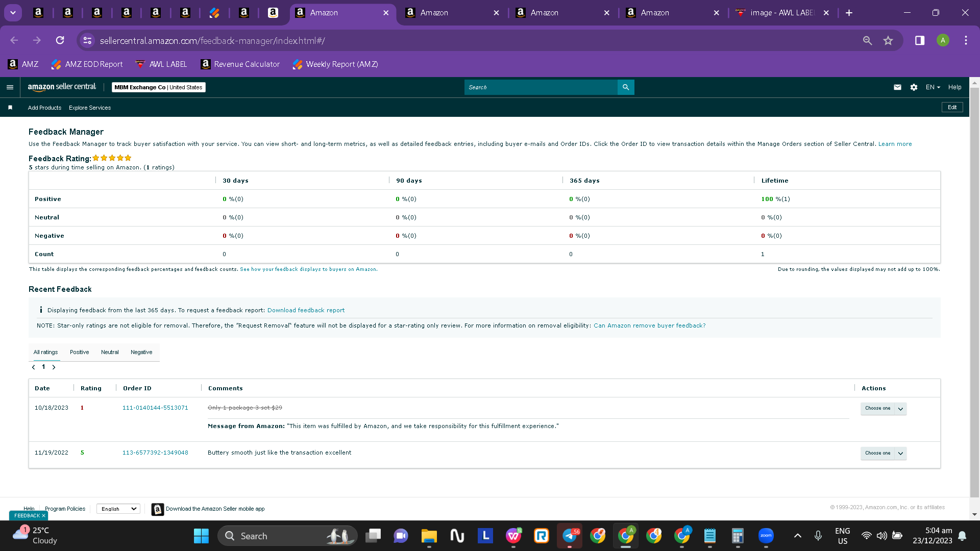This screenshot has width=980, height=551.
Task: Go to the previous feedback page arrow
Action: (x=34, y=367)
